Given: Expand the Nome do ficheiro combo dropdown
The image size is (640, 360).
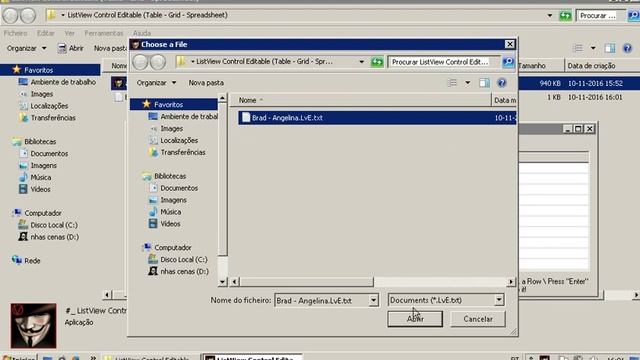Looking at the screenshot, I should [373, 300].
